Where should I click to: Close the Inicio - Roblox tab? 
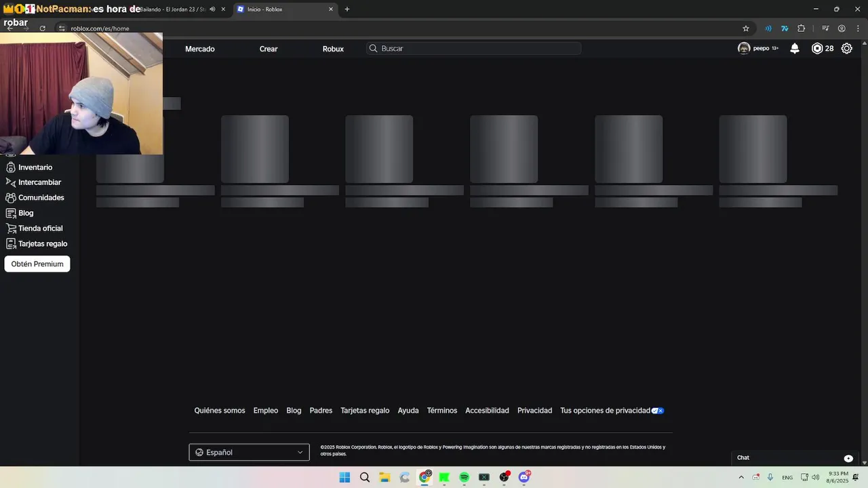(331, 9)
